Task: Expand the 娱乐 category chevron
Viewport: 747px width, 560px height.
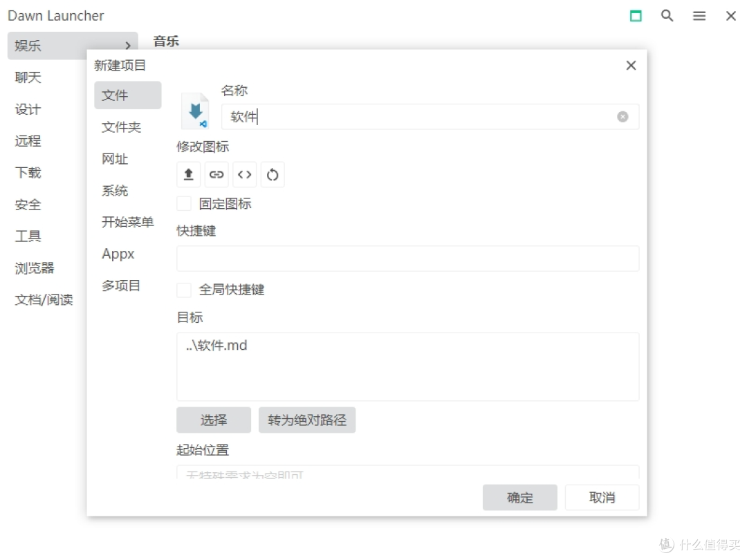Action: pos(127,46)
